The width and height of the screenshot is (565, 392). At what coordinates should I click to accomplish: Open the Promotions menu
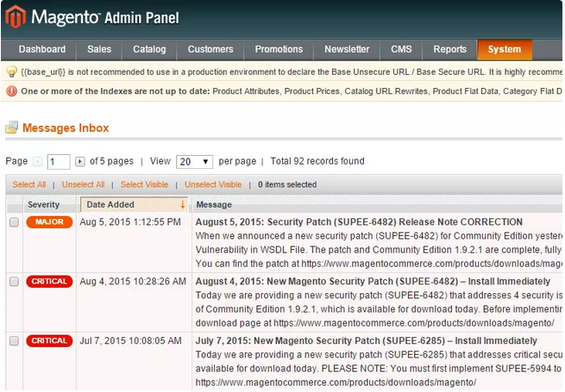[279, 49]
